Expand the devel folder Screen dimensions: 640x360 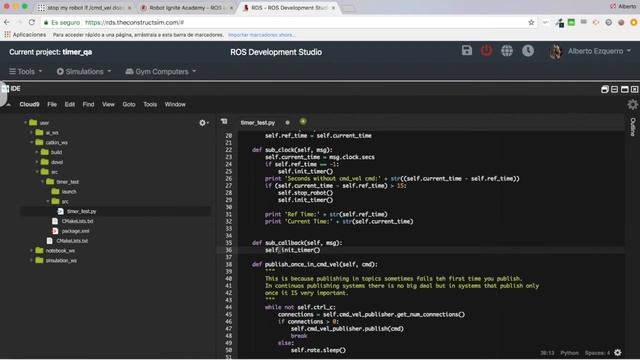(37, 162)
